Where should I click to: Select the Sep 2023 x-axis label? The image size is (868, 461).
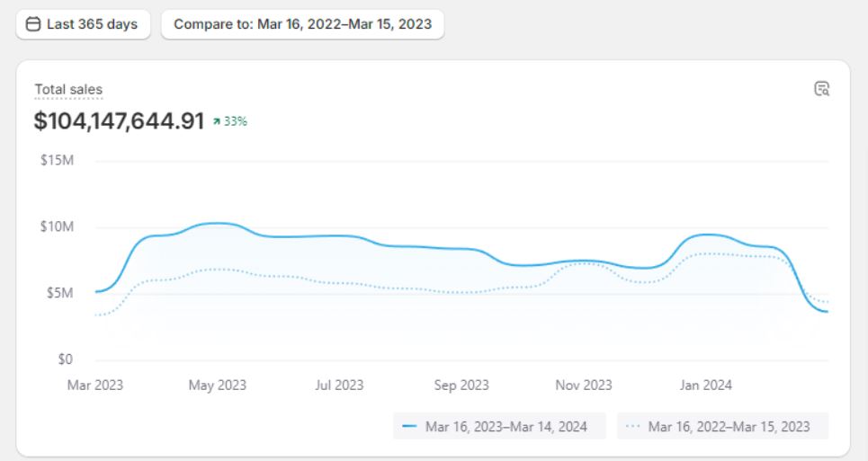[x=461, y=385]
